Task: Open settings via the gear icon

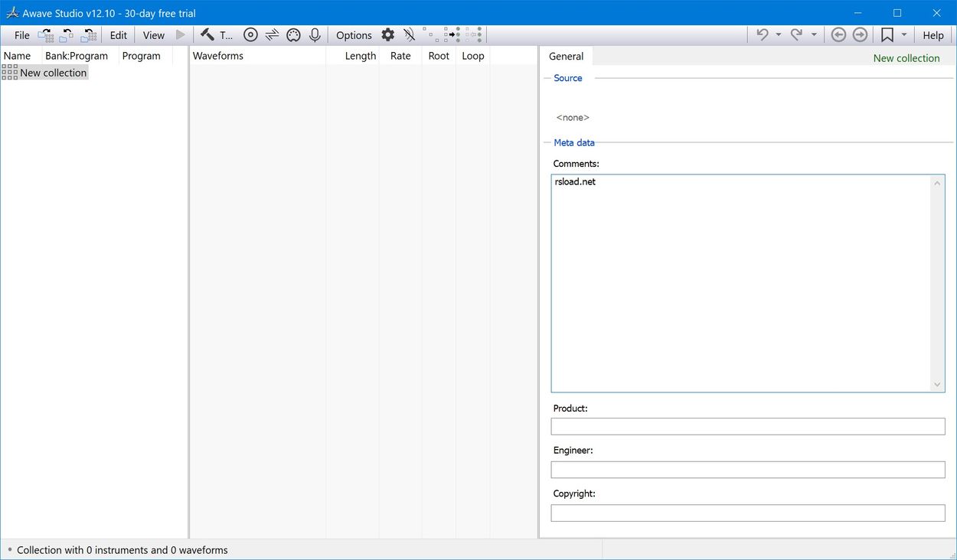Action: [388, 35]
